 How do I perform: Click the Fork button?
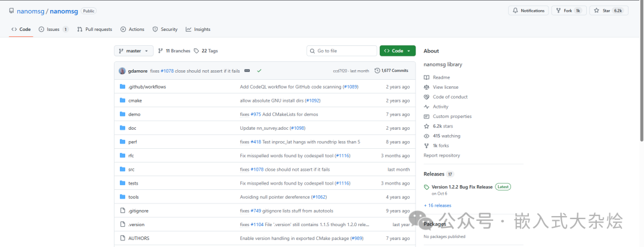tap(569, 11)
